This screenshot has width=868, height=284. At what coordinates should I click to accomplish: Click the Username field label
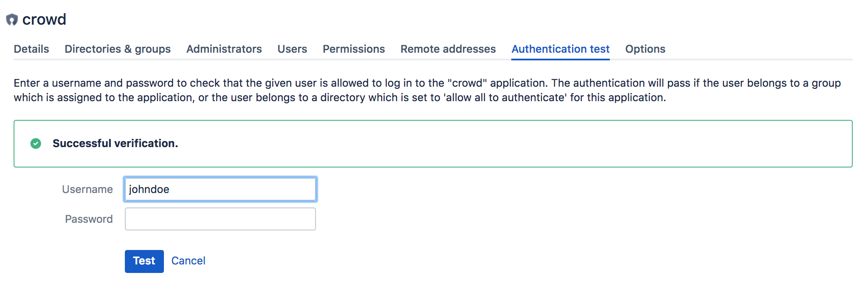click(x=87, y=189)
